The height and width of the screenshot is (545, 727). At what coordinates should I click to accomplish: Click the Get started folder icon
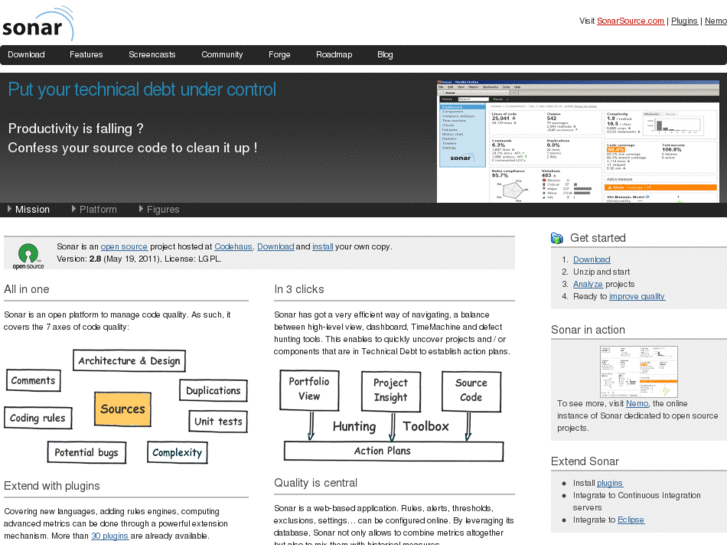557,238
